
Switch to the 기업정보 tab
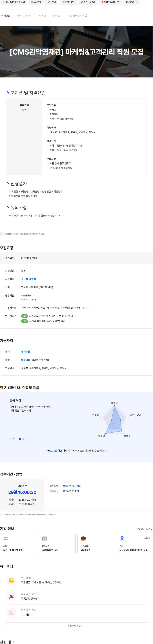(41, 16)
